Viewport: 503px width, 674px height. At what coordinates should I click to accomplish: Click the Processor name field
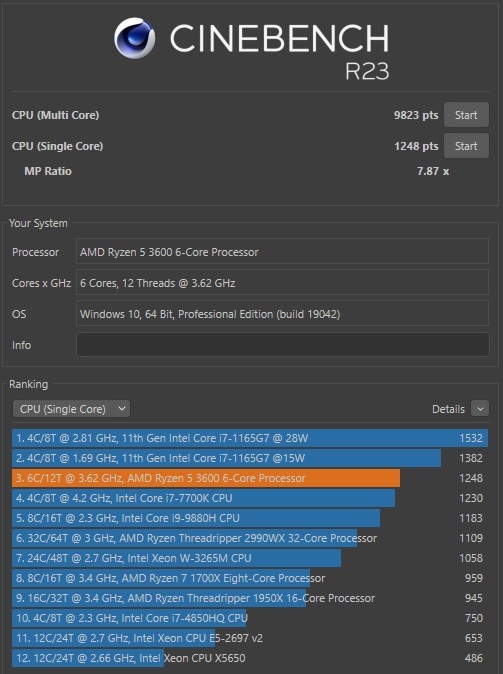[x=282, y=251]
